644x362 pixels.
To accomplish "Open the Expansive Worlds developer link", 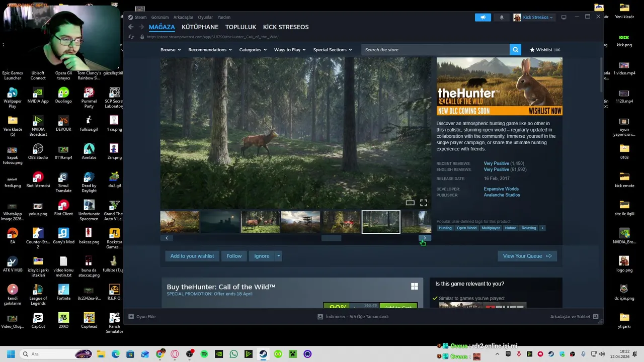I will point(501,189).
